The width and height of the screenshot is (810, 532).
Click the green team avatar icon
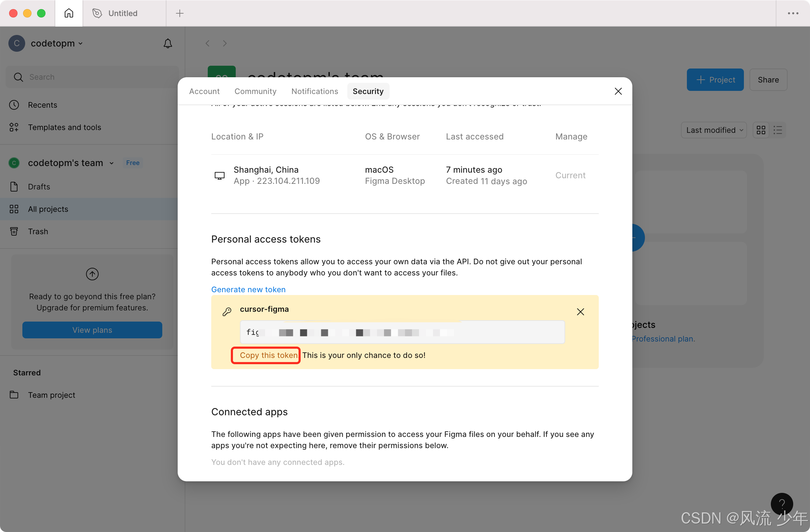tap(14, 163)
